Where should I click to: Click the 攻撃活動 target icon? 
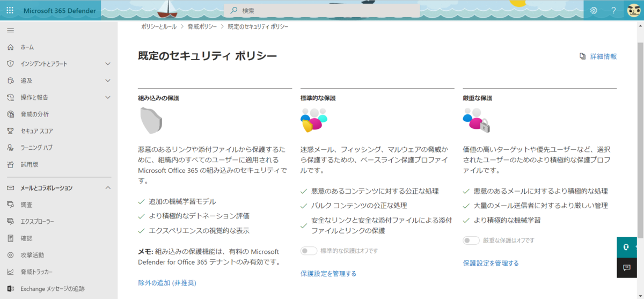10,255
